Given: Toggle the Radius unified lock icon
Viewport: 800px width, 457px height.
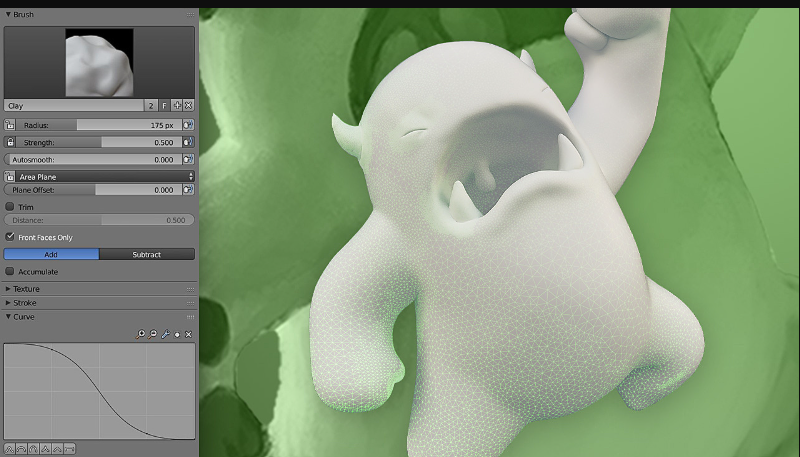Looking at the screenshot, I should [x=10, y=125].
